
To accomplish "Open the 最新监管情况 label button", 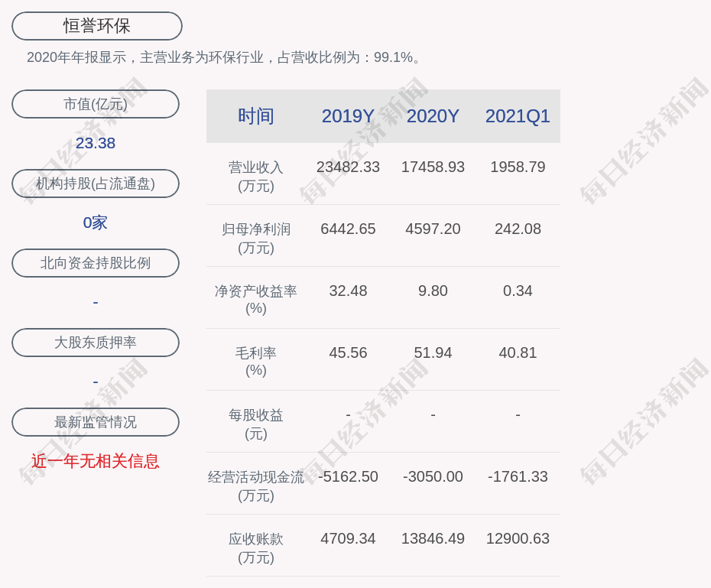I will tap(96, 422).
